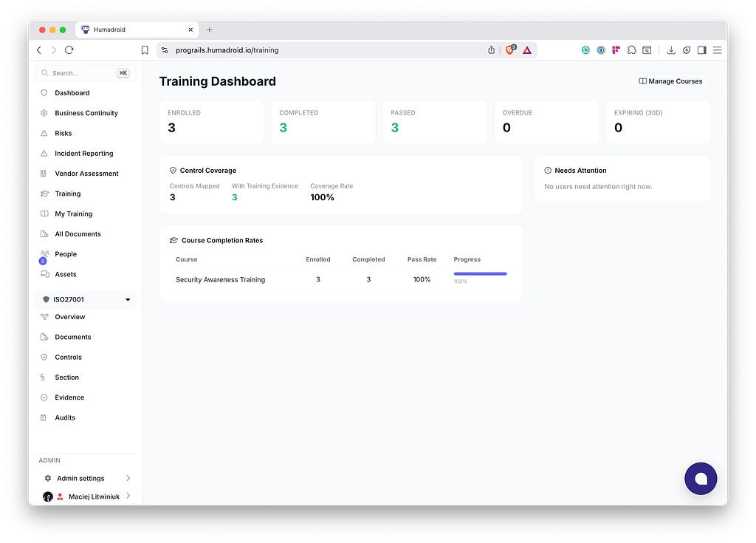Click the course progress bar
Screen dimensions: 756x543
tap(480, 273)
